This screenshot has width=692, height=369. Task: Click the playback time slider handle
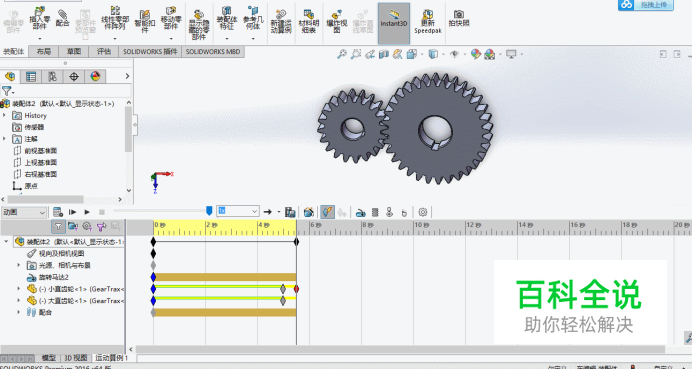[x=209, y=211]
